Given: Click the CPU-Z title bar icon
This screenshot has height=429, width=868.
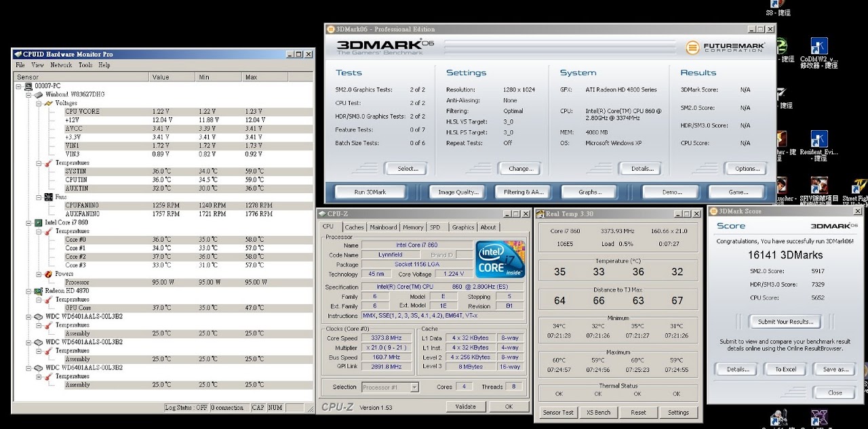Looking at the screenshot, I should point(322,213).
